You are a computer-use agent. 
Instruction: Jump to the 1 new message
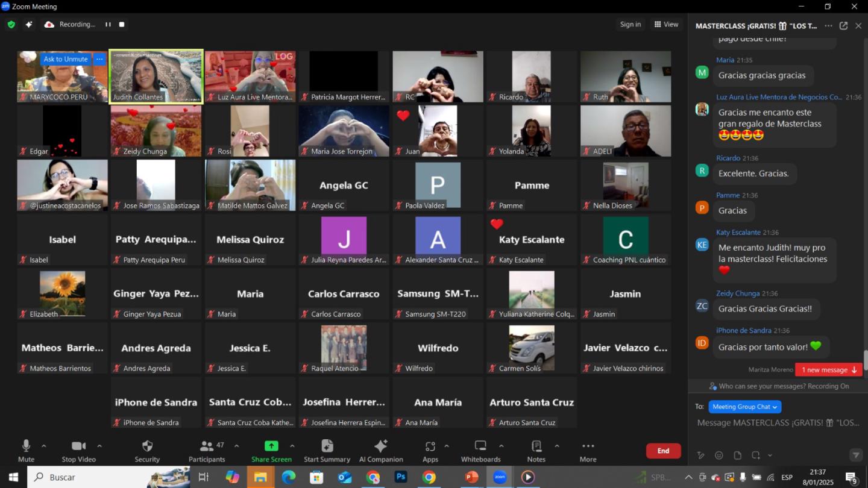pyautogui.click(x=828, y=370)
